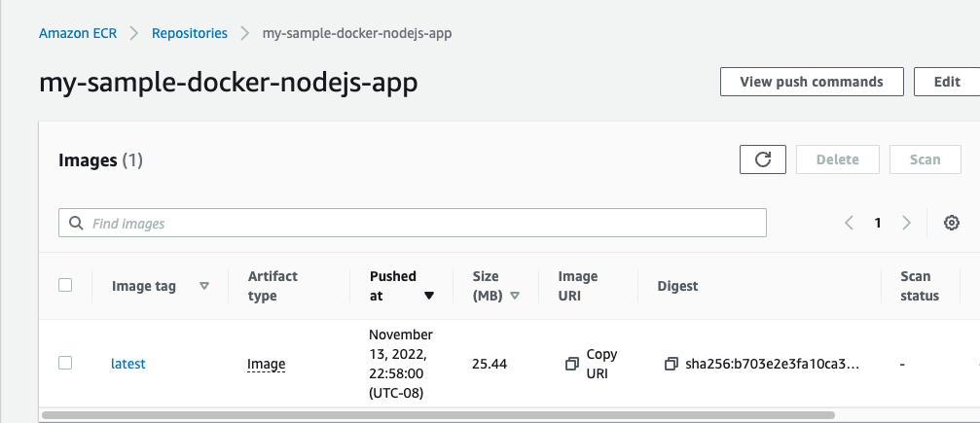Copy the sha256 digest via copy icon
980x423 pixels.
click(x=671, y=364)
